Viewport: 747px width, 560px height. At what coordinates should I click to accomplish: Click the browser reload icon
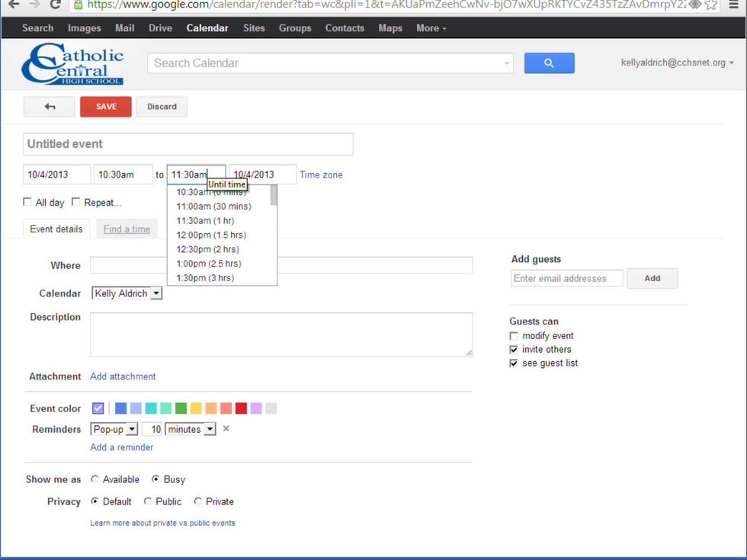tap(55, 5)
